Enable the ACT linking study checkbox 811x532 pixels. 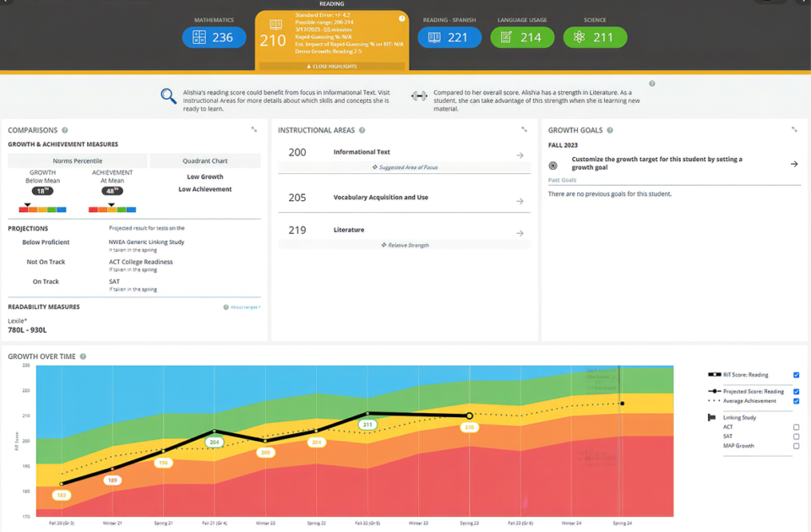point(796,427)
